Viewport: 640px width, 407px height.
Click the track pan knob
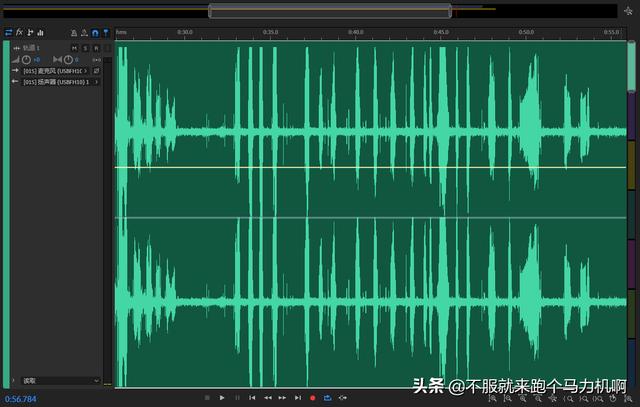(66, 60)
